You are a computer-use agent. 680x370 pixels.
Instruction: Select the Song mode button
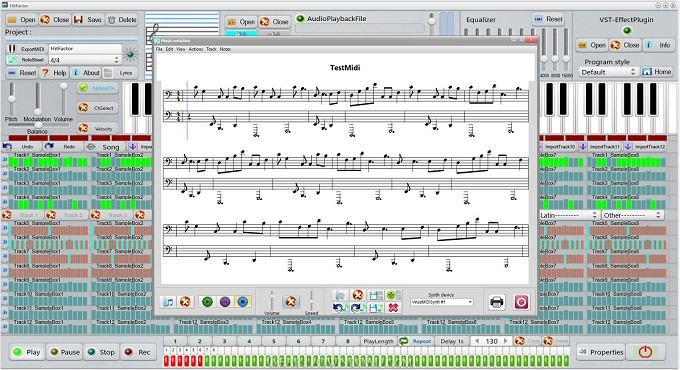tap(105, 147)
